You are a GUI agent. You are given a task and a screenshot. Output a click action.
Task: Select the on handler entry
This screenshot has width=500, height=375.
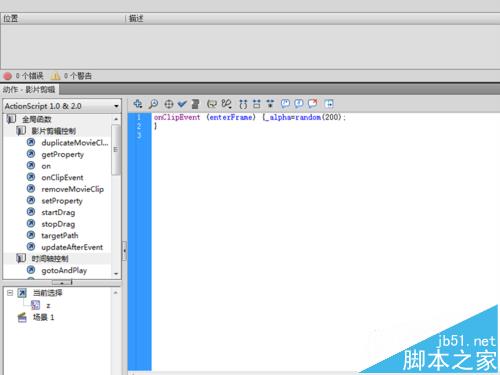click(x=46, y=166)
